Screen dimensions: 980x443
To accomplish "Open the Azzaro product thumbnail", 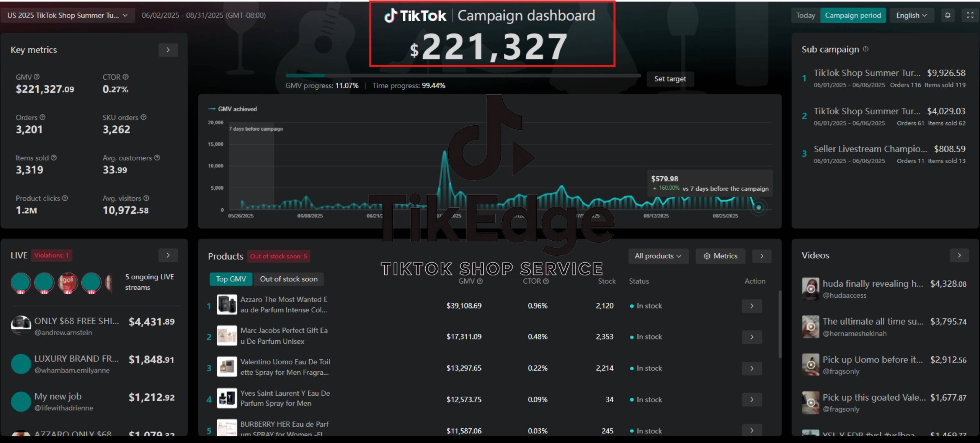I will tap(227, 305).
